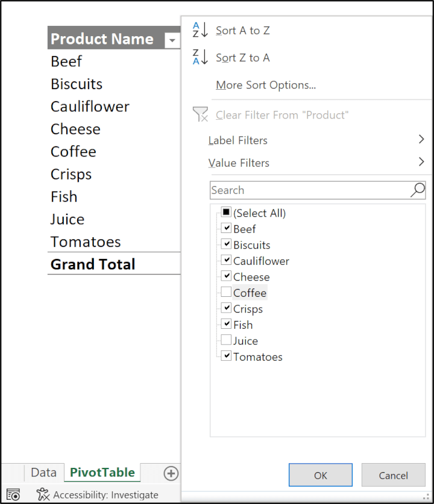Open the Product Name filter dropdown arrow
This screenshot has height=504, width=434.
[x=172, y=39]
